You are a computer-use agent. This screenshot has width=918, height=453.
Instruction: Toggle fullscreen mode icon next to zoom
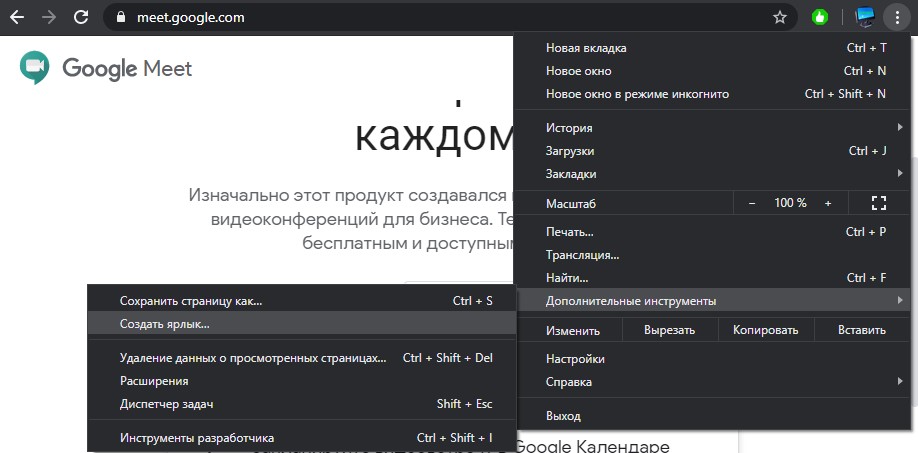(x=879, y=203)
